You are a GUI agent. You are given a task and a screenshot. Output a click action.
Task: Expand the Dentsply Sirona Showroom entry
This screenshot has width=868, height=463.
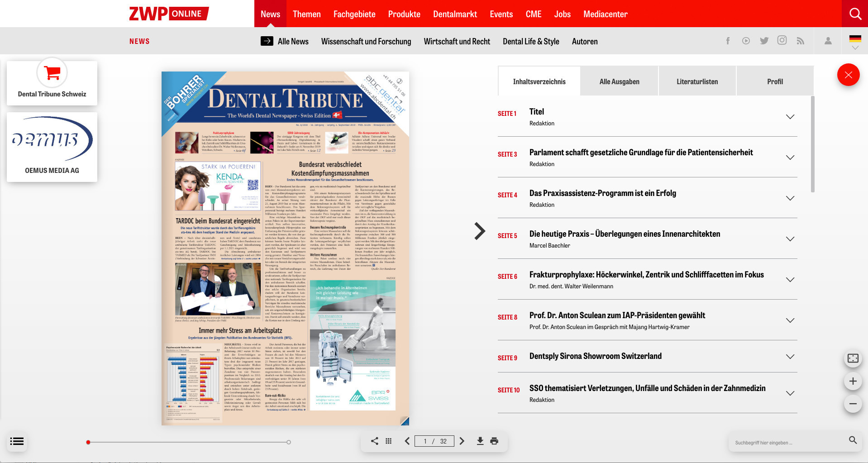click(x=790, y=357)
